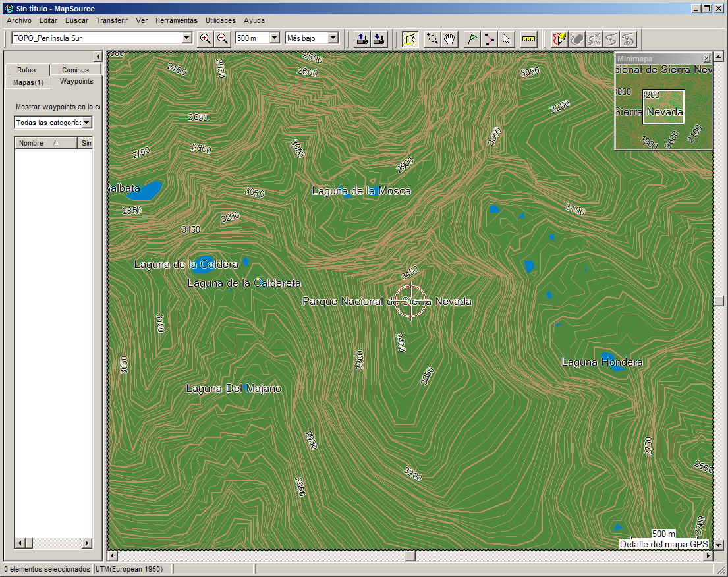The width and height of the screenshot is (728, 577).
Task: Click the map vertical scrollbar thumb
Action: click(719, 301)
